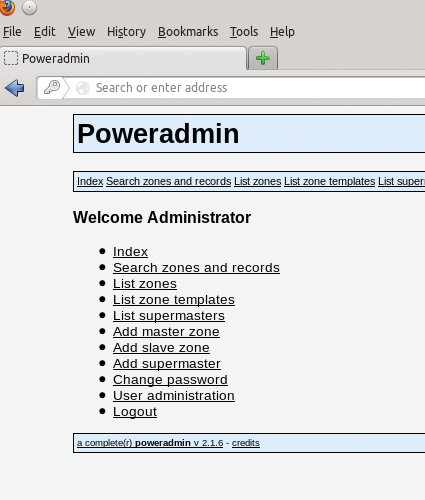Click the 'a complete(r) poweradmin v 2.1.6' footer link
The height and width of the screenshot is (500, 425).
click(x=150, y=443)
